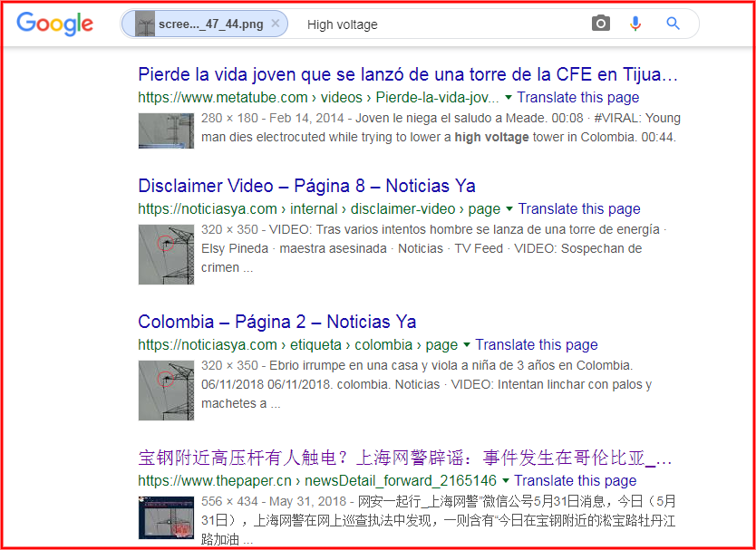Click snippet text '280 × 180 - Feb 14, 2014'
The height and width of the screenshot is (550, 756).
click(x=273, y=118)
